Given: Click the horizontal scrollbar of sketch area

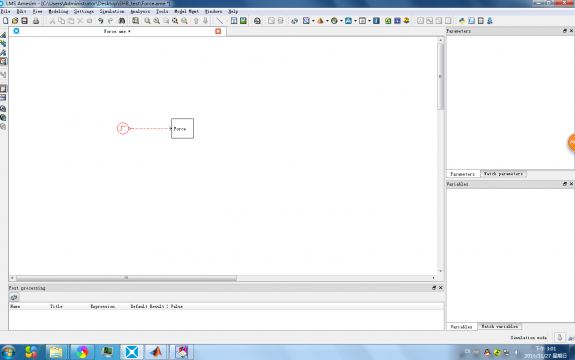Looking at the screenshot, I should (127, 278).
